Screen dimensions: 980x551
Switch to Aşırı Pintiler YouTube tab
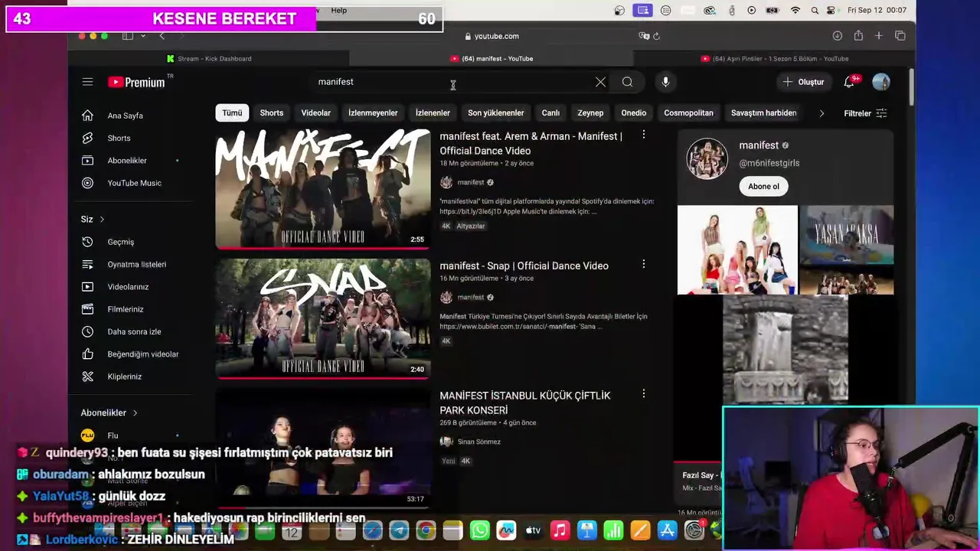774,58
